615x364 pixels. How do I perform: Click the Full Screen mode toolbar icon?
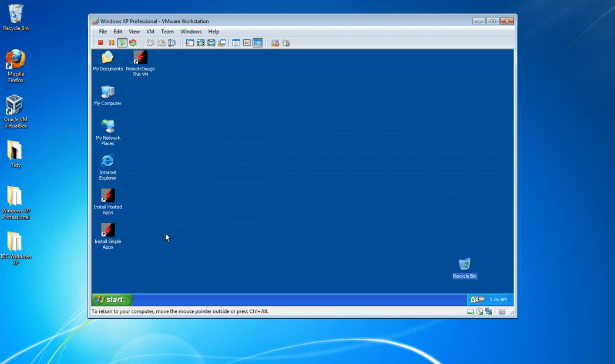pyautogui.click(x=211, y=43)
